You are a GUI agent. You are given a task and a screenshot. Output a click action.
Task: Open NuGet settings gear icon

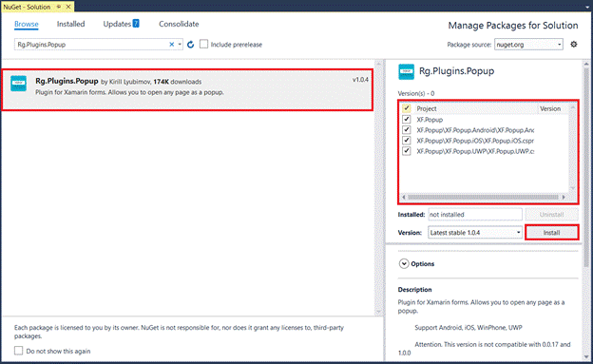pos(574,45)
